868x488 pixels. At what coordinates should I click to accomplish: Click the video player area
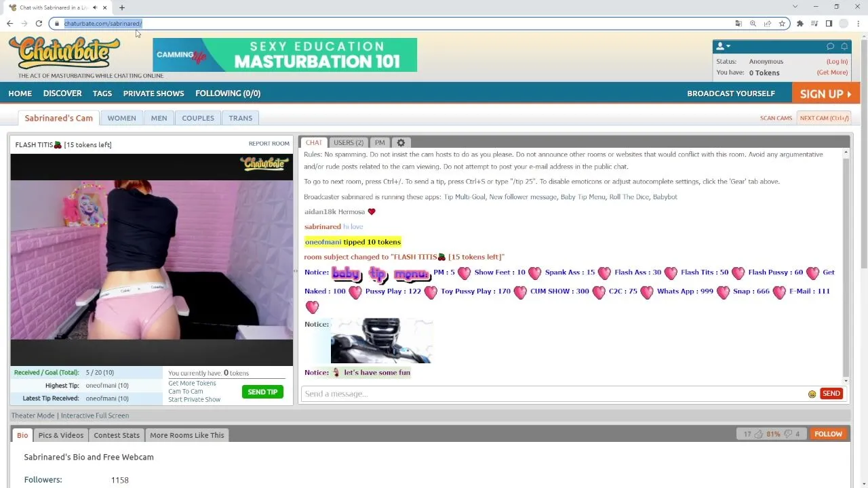click(x=152, y=260)
